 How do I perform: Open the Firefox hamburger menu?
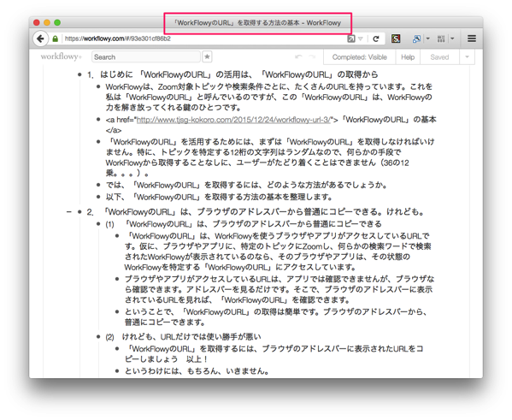coord(472,38)
